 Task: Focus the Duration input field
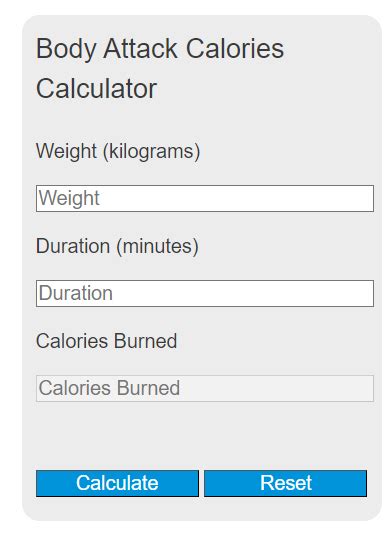pos(205,293)
